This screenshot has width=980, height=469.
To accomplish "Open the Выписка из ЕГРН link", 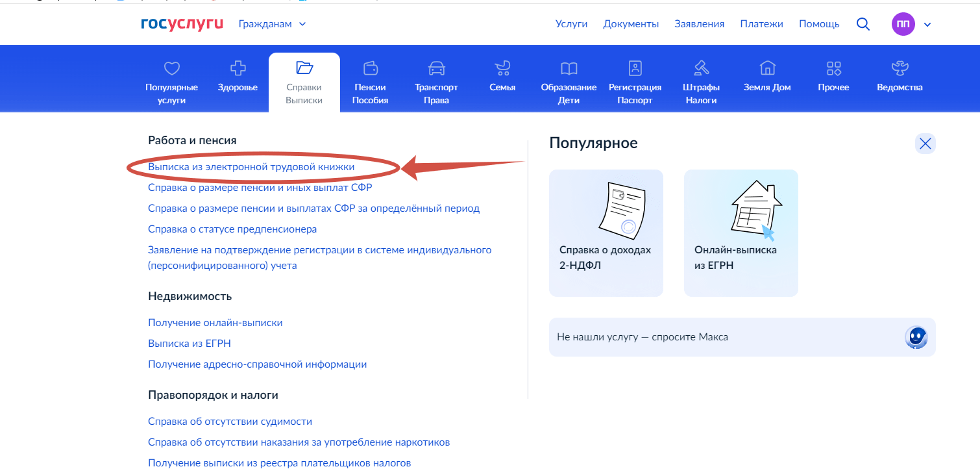I will coord(190,344).
